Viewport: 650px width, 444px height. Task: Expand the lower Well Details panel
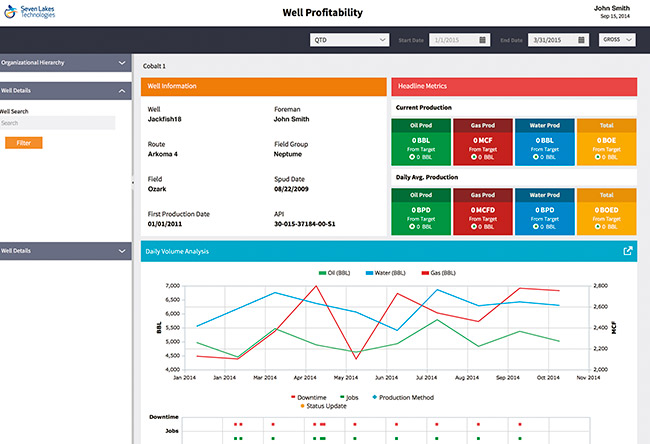point(65,251)
